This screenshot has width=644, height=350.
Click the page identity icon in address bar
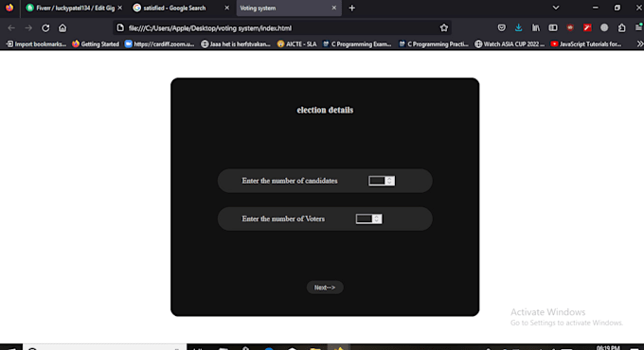click(x=120, y=27)
